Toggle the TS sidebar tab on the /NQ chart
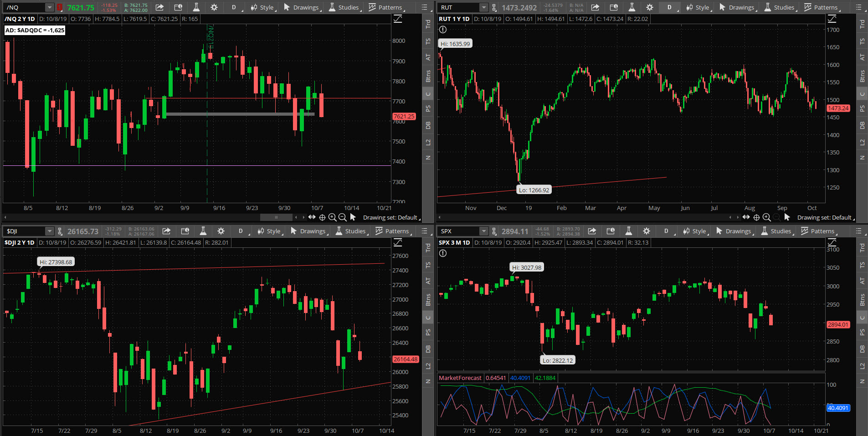This screenshot has height=436, width=868. click(428, 41)
